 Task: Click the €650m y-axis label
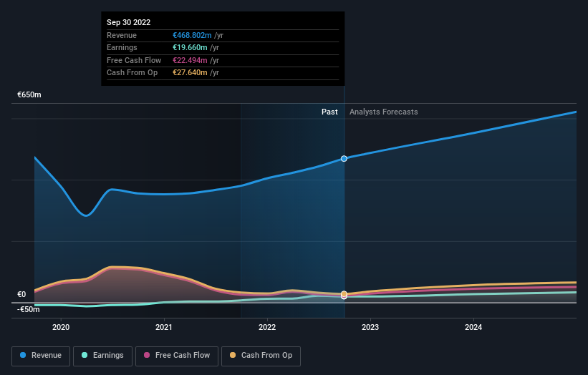coord(29,94)
